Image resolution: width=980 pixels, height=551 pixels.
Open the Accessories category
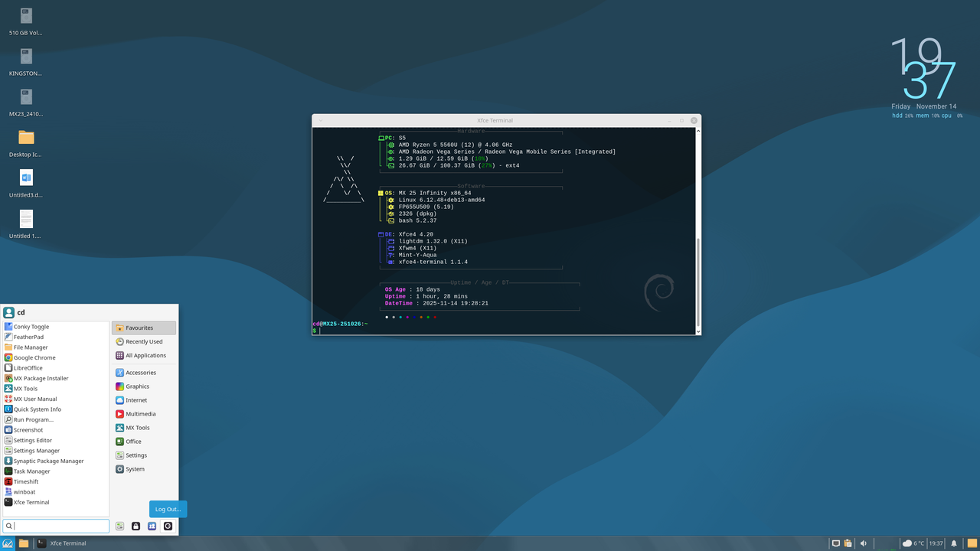tap(144, 373)
